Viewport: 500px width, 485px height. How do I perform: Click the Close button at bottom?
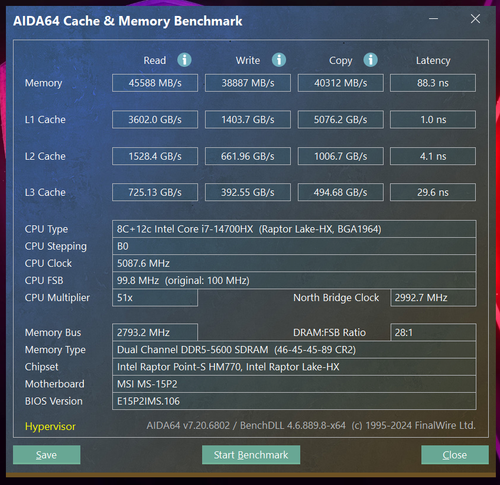pos(455,455)
